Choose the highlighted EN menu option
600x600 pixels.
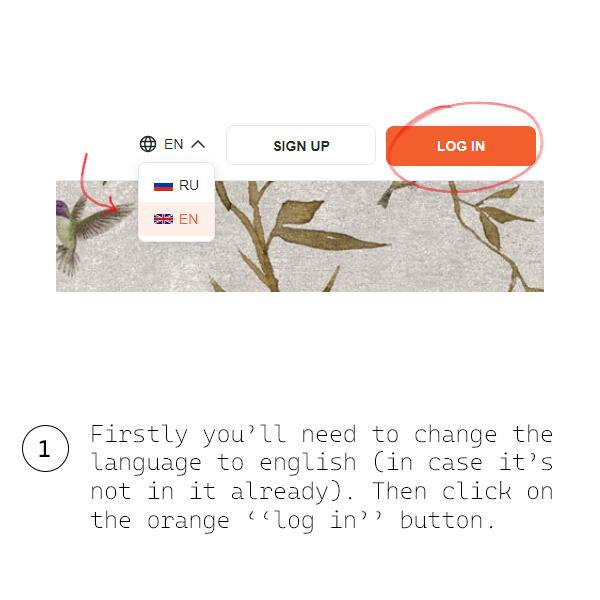point(176,219)
